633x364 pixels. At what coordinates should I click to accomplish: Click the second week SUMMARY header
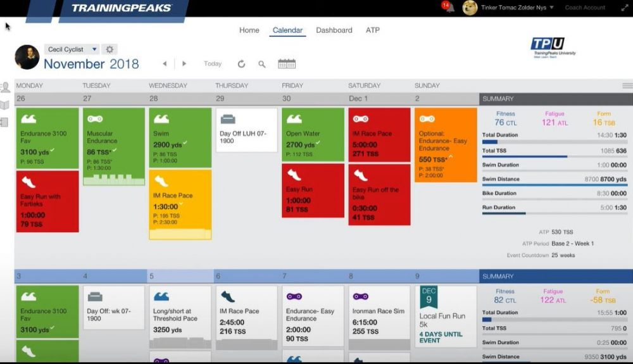click(556, 277)
